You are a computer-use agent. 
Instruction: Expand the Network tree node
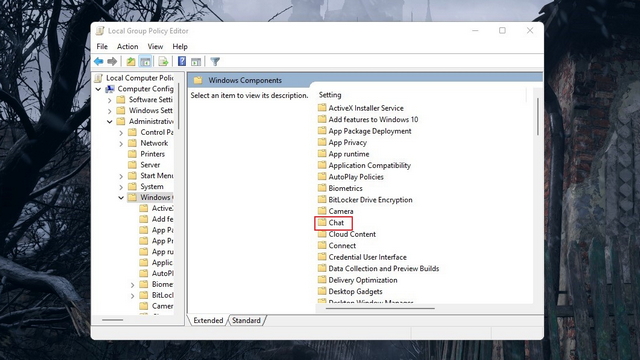[121, 143]
